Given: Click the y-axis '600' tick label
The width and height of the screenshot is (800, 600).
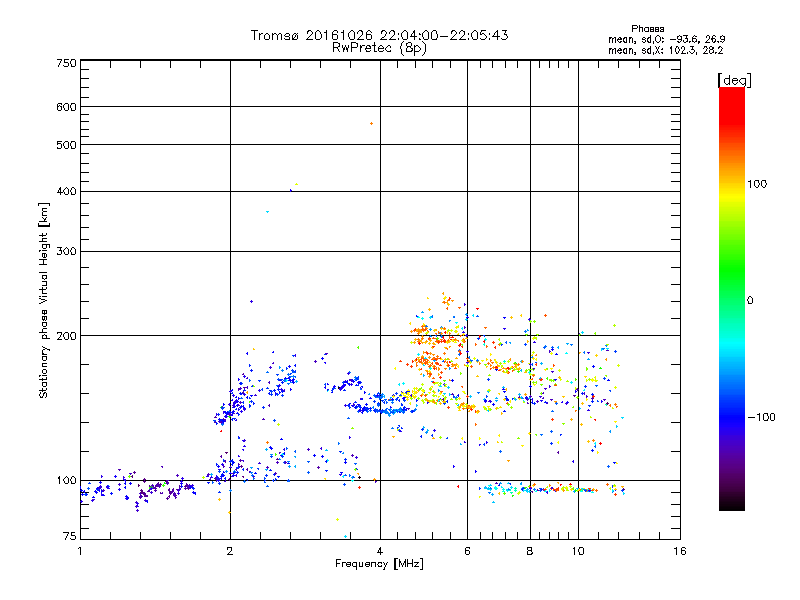Looking at the screenshot, I should [x=67, y=107].
